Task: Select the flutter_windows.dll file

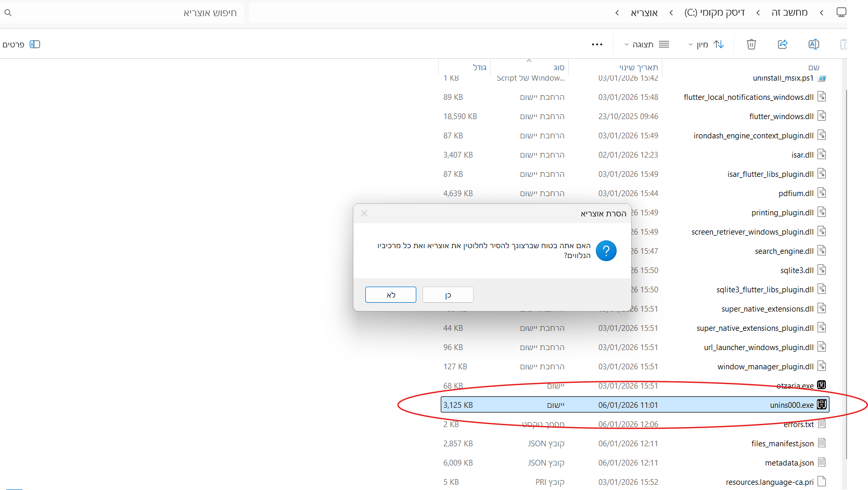Action: tap(781, 117)
